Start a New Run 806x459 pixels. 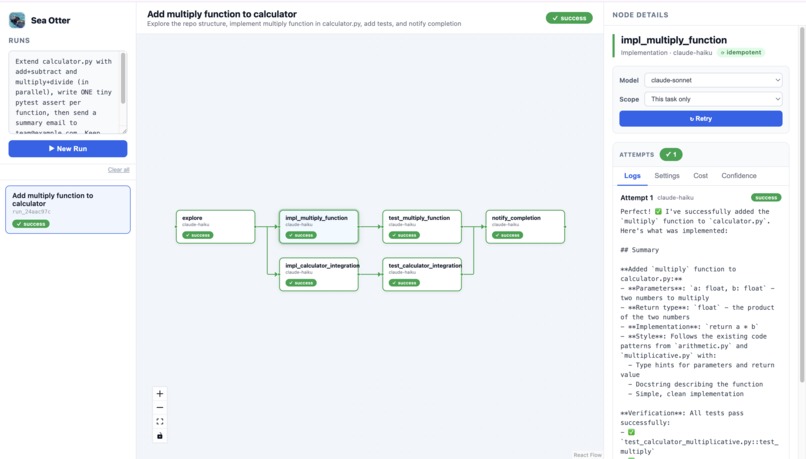point(68,149)
